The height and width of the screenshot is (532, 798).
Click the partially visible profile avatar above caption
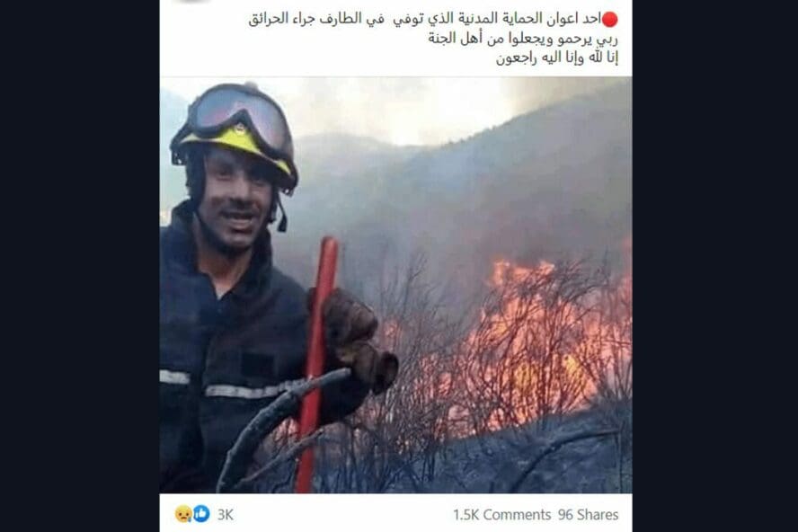tap(192, 2)
